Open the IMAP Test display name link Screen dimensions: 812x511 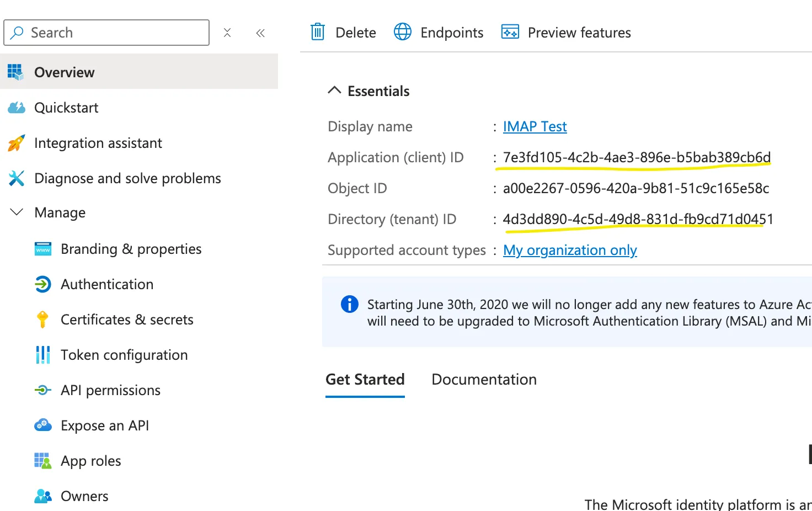click(x=535, y=126)
